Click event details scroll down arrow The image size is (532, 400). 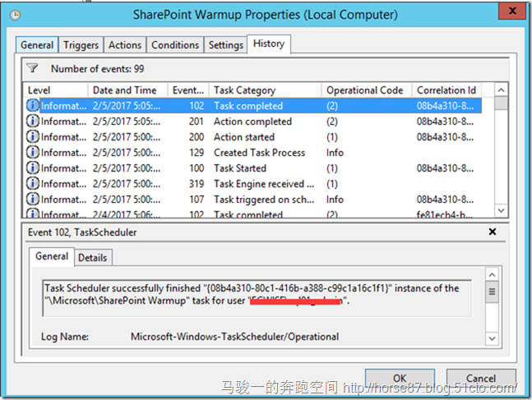(x=492, y=338)
